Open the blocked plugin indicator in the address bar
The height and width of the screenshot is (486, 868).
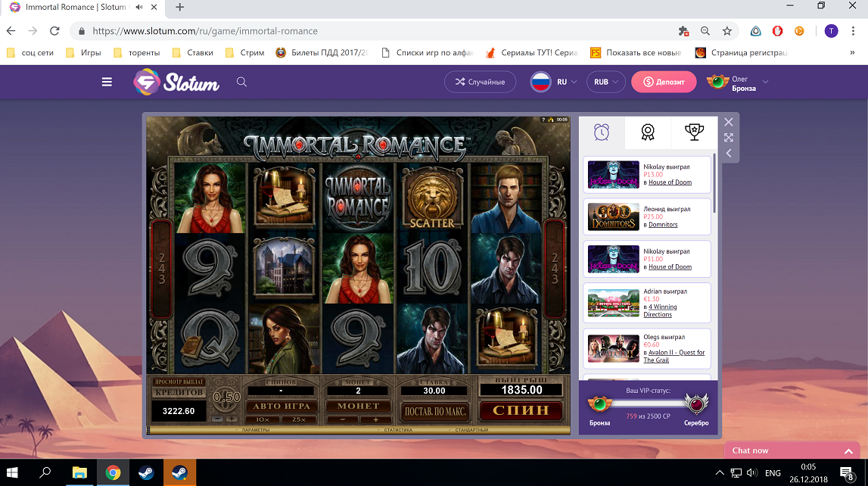click(x=683, y=31)
